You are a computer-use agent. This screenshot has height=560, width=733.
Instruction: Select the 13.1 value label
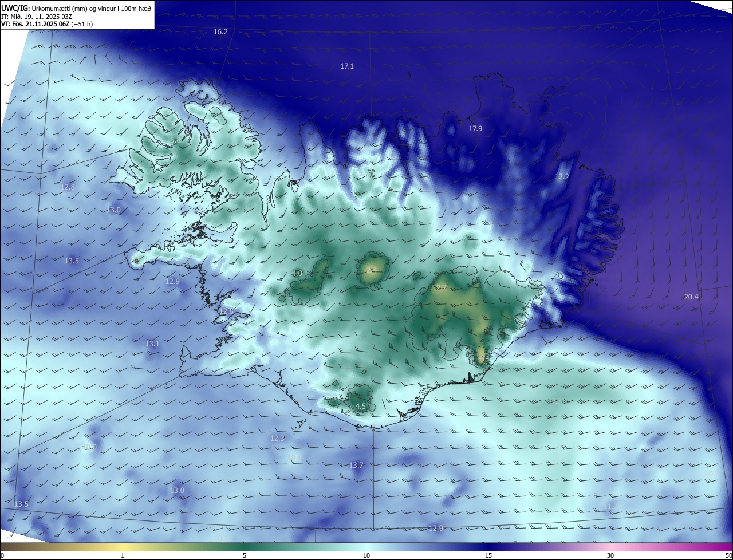(x=152, y=344)
